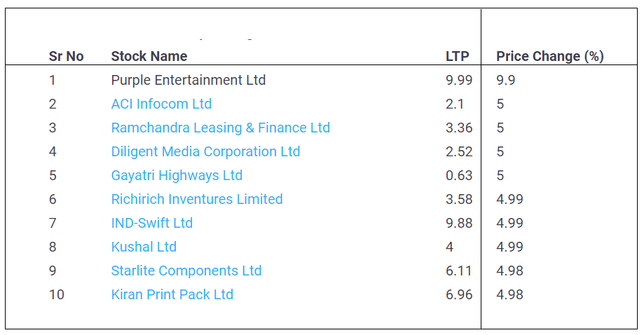644x335 pixels.
Task: Click the LTP column header
Action: point(457,56)
